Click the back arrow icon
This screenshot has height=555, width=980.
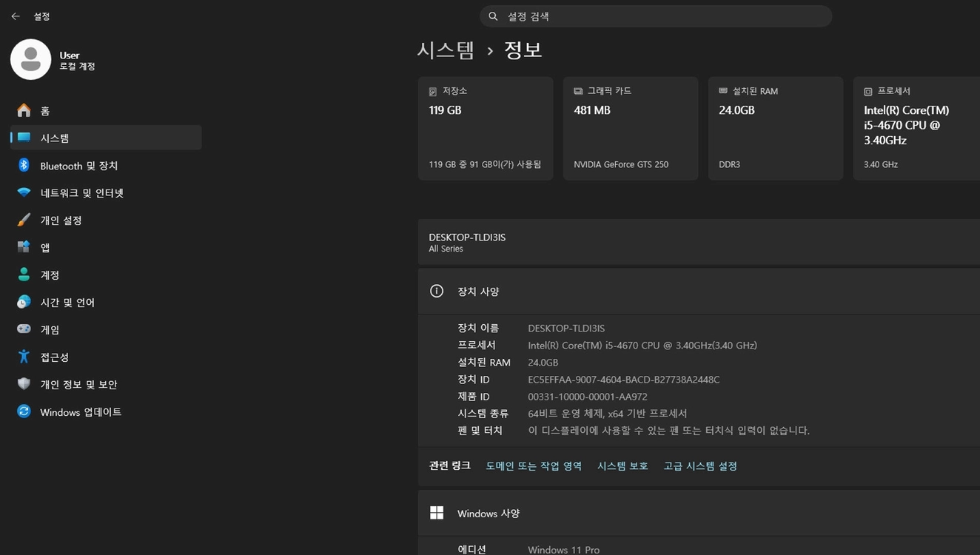click(x=16, y=16)
